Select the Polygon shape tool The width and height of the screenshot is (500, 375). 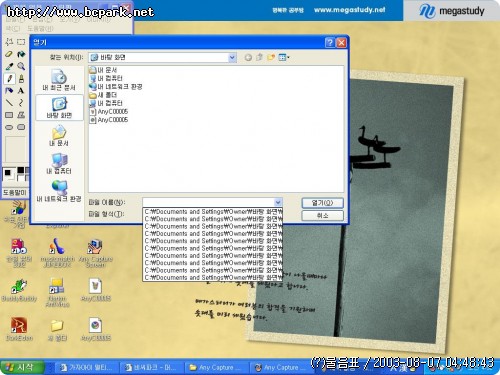(21, 115)
